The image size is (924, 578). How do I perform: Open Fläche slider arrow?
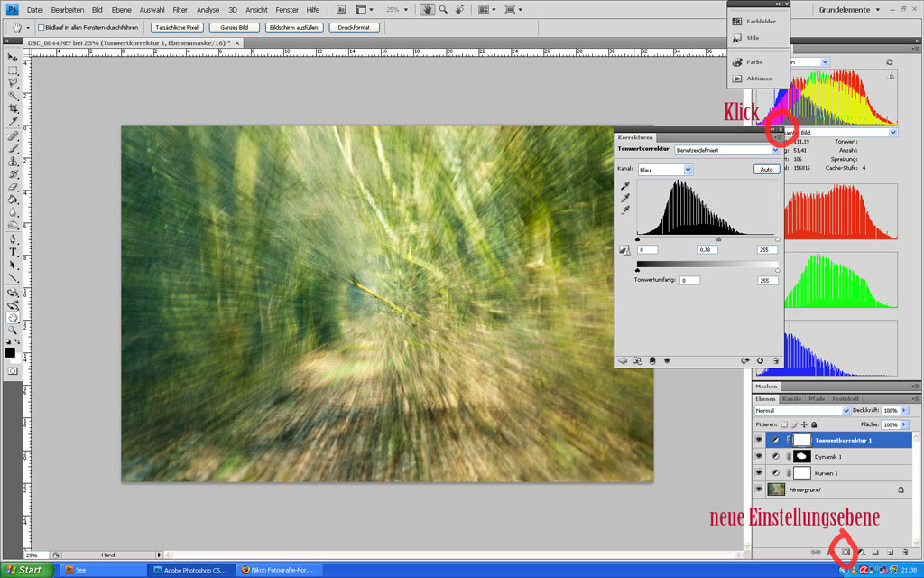point(904,424)
